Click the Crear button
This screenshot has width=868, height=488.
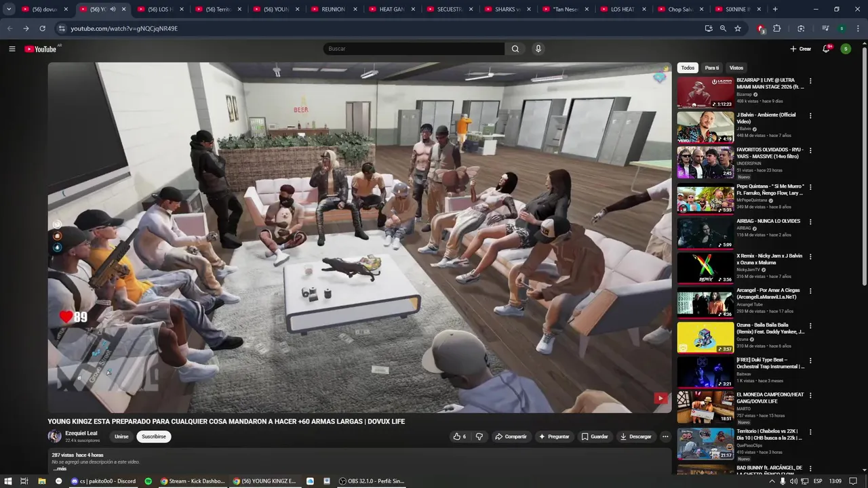800,49
